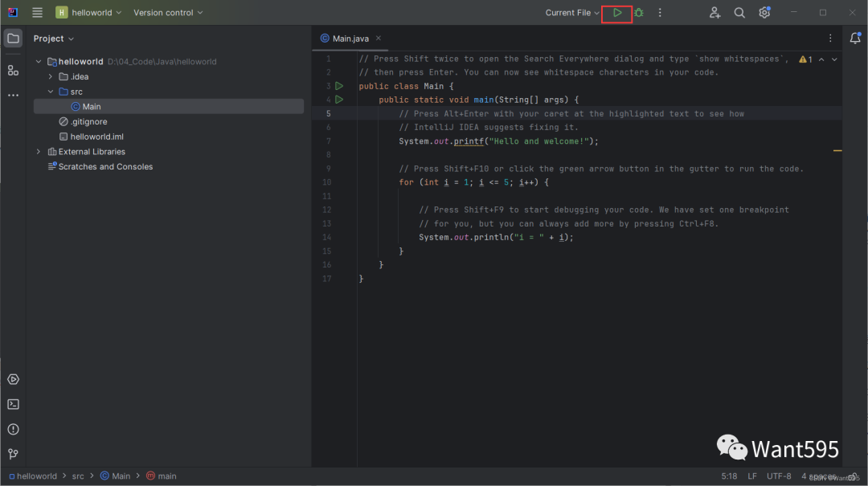
Task: Go to next highlighted error arrow
Action: tap(834, 59)
